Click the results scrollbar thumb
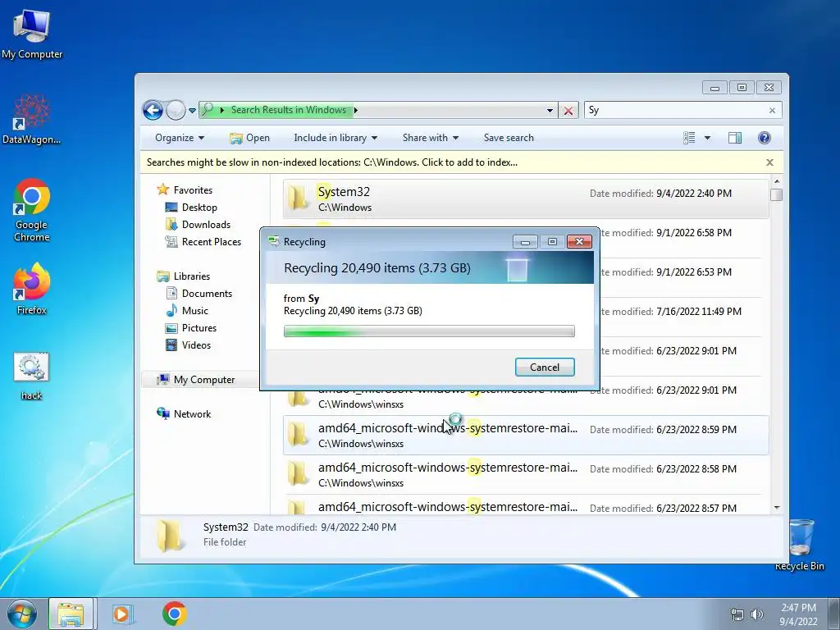840x630 pixels. 776,195
